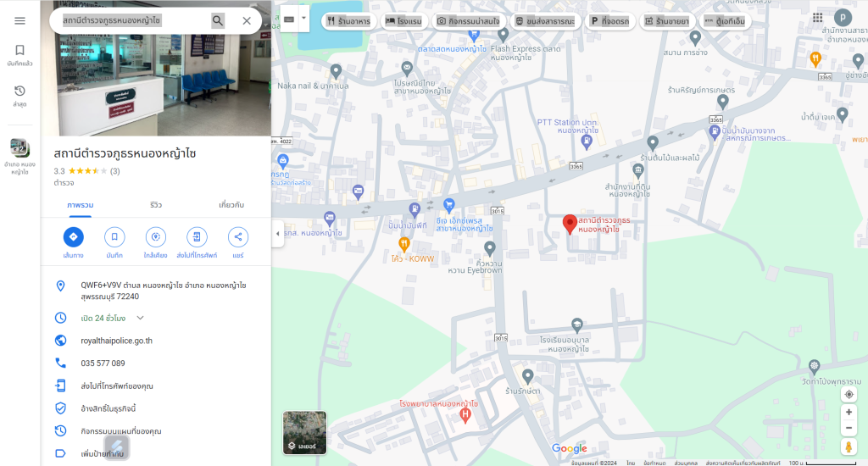Switch to the about (เกี่ยวกับ) tab
The width and height of the screenshot is (868, 466).
(x=231, y=205)
